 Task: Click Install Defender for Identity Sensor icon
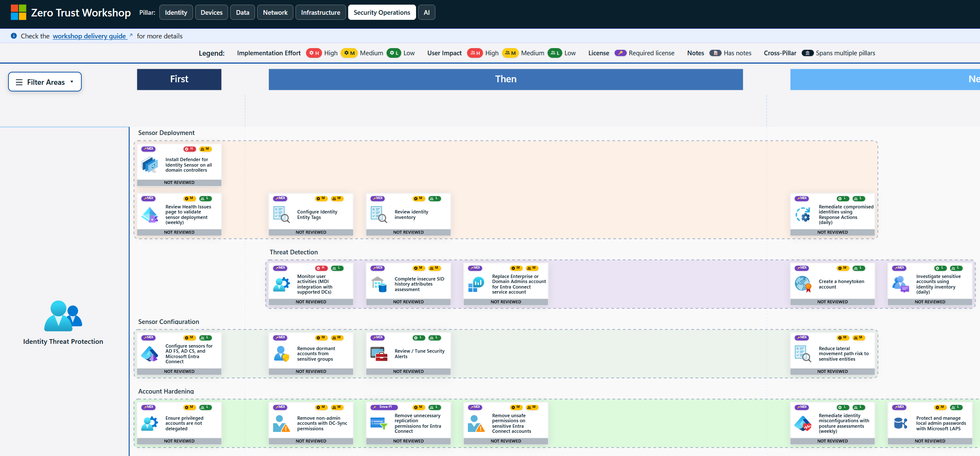point(150,165)
